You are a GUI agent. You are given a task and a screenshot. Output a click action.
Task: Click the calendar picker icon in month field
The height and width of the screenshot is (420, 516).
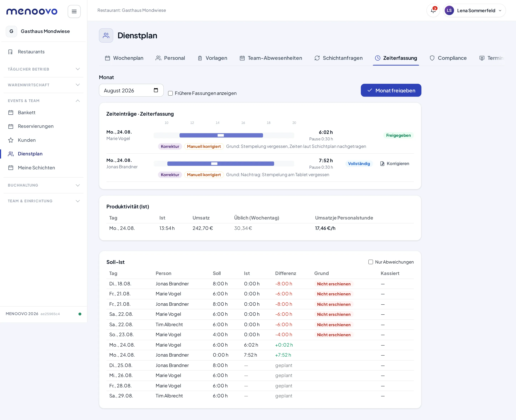click(x=156, y=90)
